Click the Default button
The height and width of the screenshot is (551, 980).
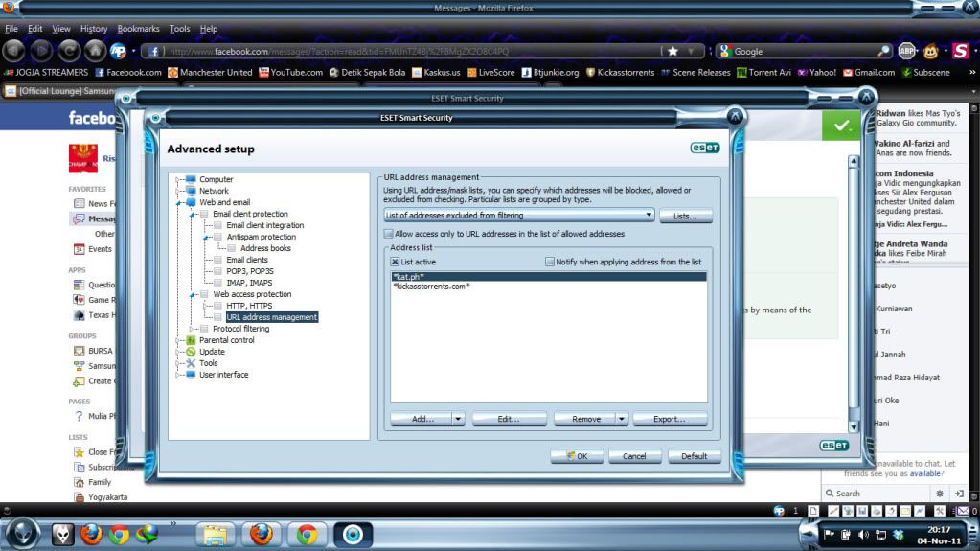(x=694, y=456)
